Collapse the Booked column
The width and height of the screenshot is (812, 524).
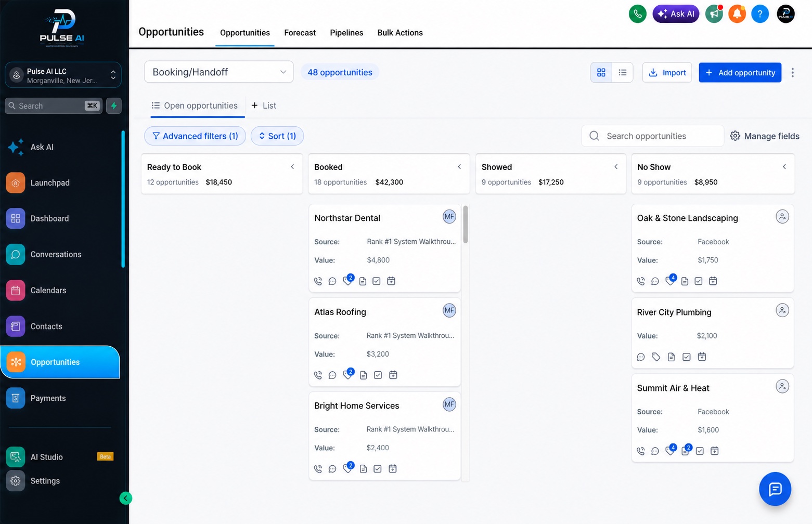click(459, 167)
